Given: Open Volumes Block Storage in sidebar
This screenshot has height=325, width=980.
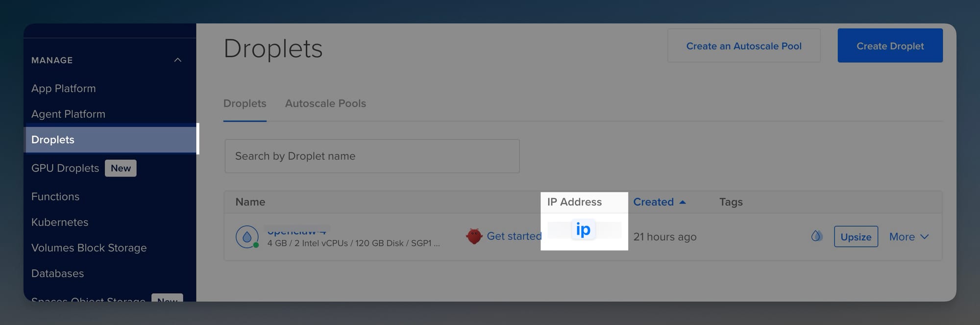Looking at the screenshot, I should click(x=89, y=248).
